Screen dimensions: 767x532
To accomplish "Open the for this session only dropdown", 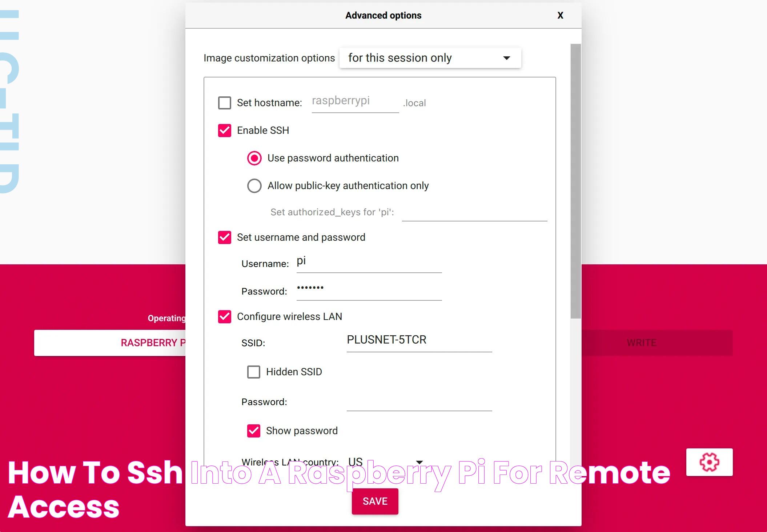I will pyautogui.click(x=430, y=57).
